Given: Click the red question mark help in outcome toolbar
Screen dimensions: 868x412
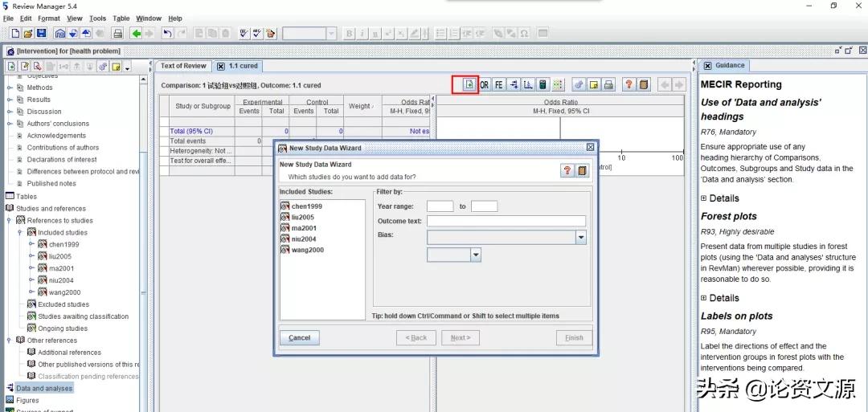Looking at the screenshot, I should (x=628, y=84).
